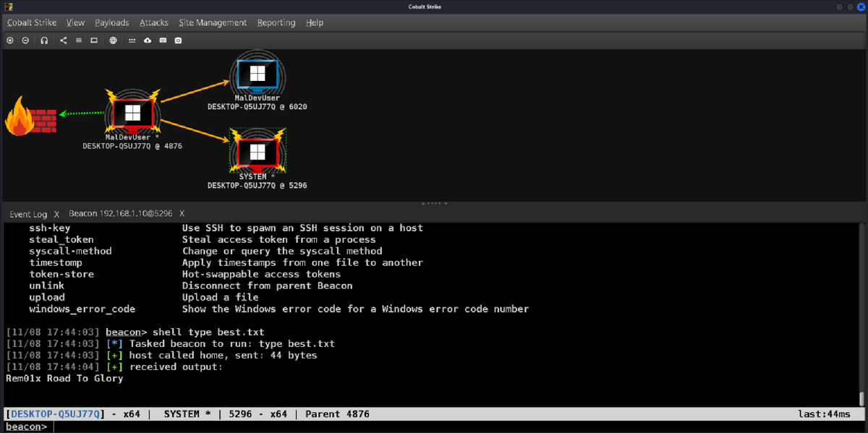Screen dimensions: 868x433
Task: Click 'Hot-swappable access tokens' description
Action: (x=261, y=274)
